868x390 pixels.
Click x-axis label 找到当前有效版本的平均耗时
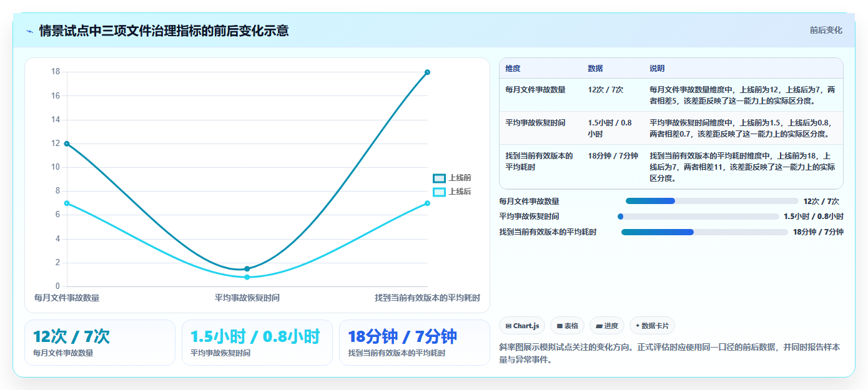pos(428,298)
